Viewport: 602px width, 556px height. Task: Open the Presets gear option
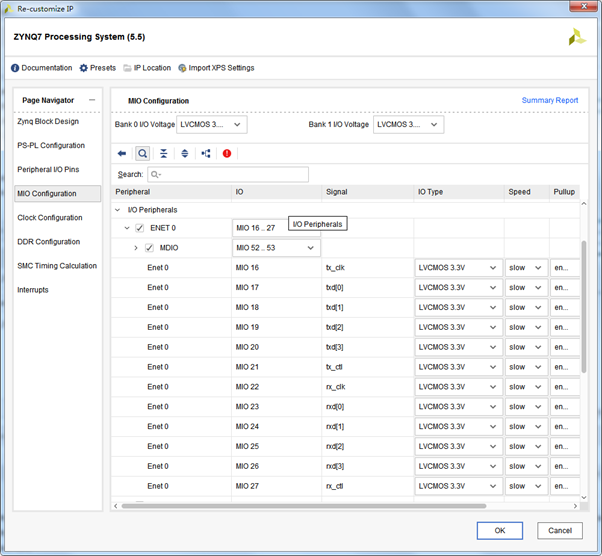(98, 68)
